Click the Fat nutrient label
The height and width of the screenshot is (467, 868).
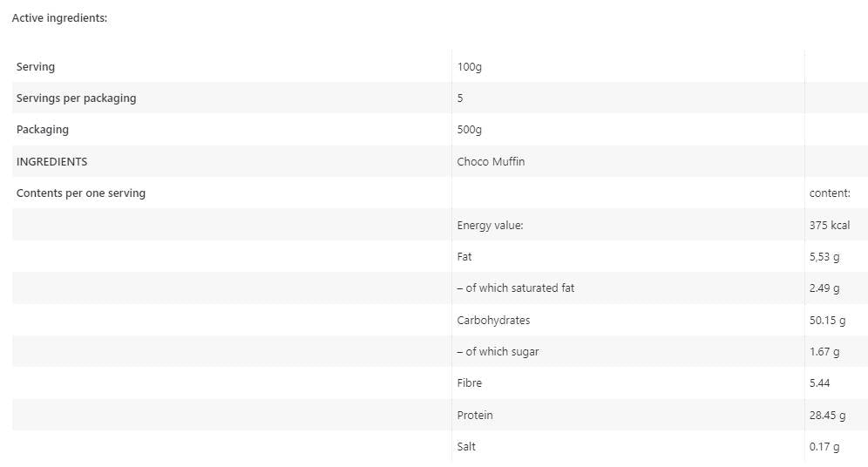(465, 257)
